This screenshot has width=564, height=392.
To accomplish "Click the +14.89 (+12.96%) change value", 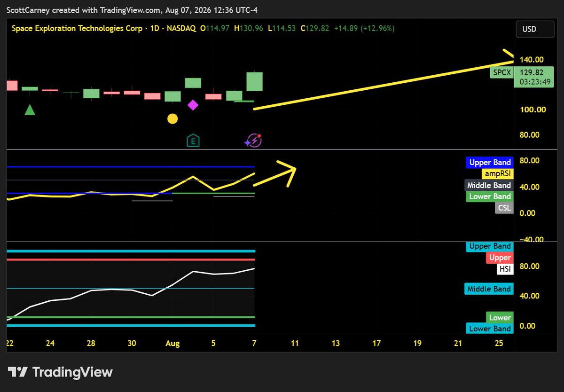I will pos(364,28).
